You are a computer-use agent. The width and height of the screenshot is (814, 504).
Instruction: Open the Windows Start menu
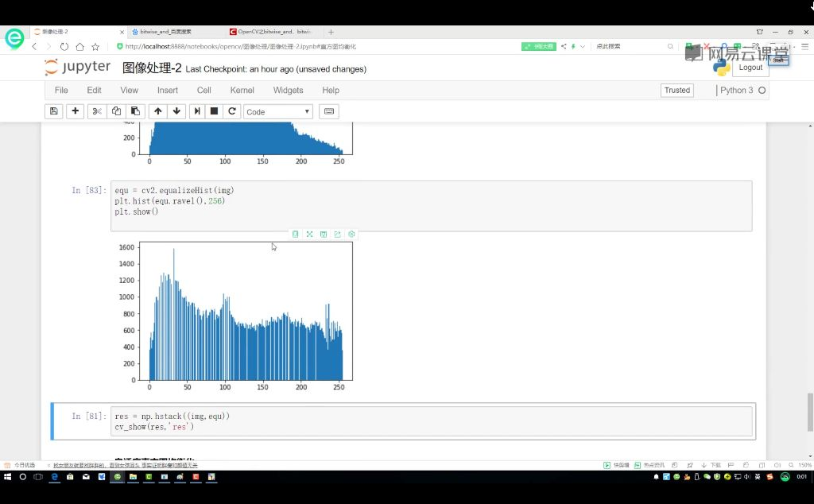pos(7,476)
